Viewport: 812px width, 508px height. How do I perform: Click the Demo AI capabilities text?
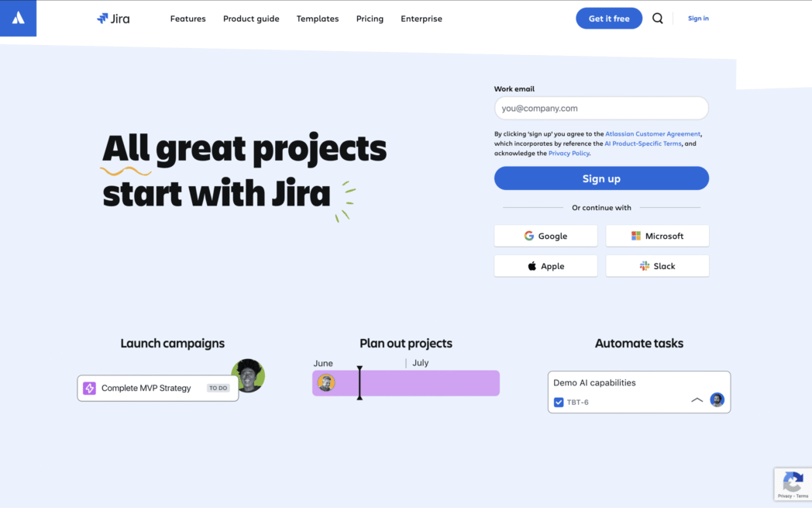click(x=594, y=382)
